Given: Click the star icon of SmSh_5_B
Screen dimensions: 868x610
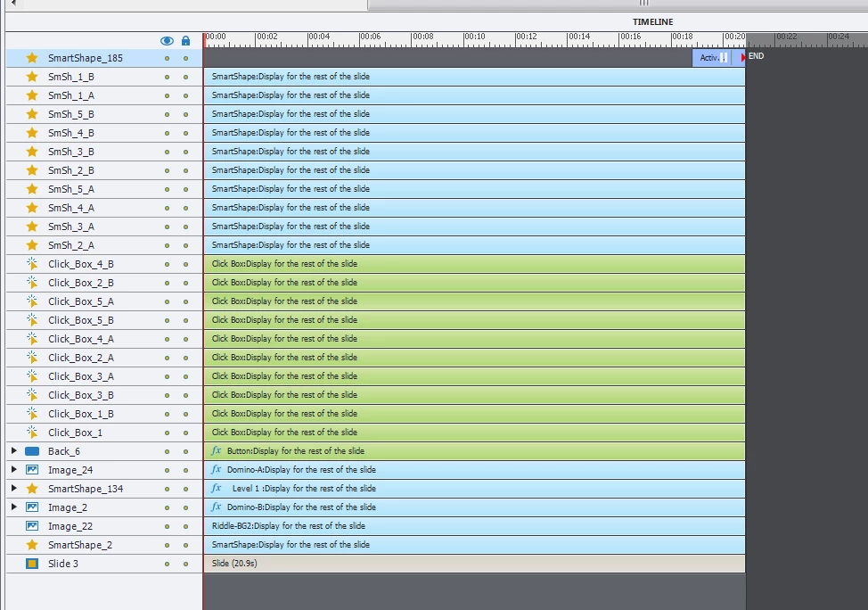Looking at the screenshot, I should click(x=32, y=114).
